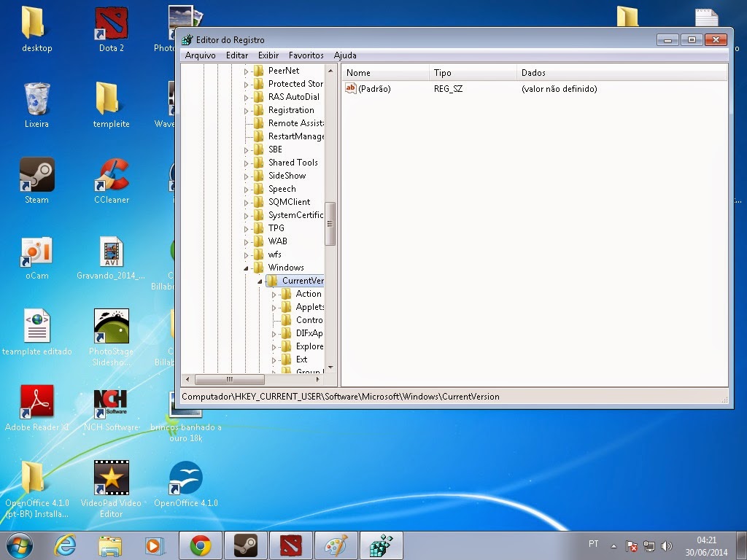Click the tree scroll-down arrow
Image resolution: width=747 pixels, height=560 pixels.
click(x=330, y=367)
